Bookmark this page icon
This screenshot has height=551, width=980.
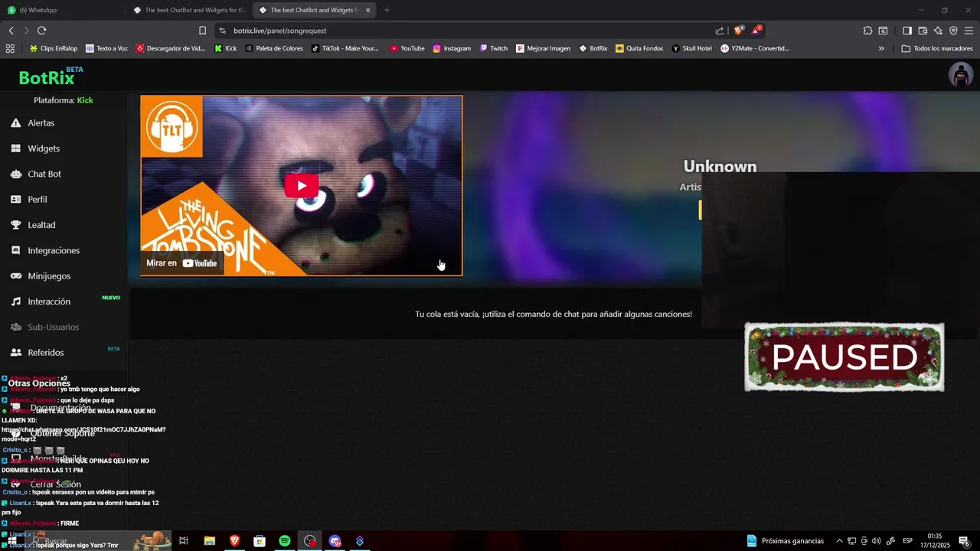pos(202,31)
